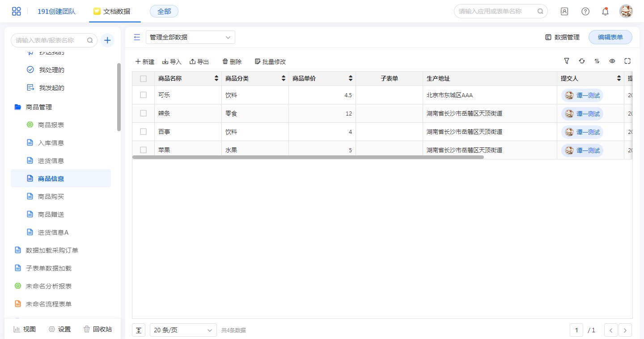644x339 pixels.
Task: Open the apps grid icon
Action: (17, 12)
